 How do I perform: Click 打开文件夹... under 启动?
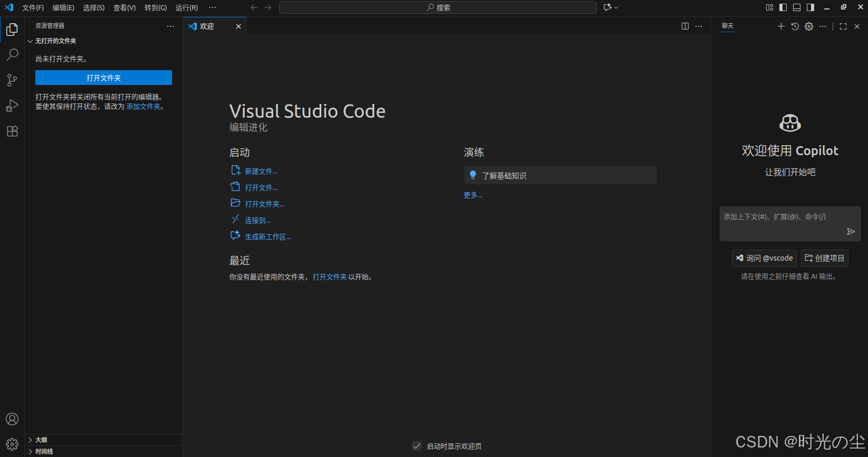click(x=264, y=204)
